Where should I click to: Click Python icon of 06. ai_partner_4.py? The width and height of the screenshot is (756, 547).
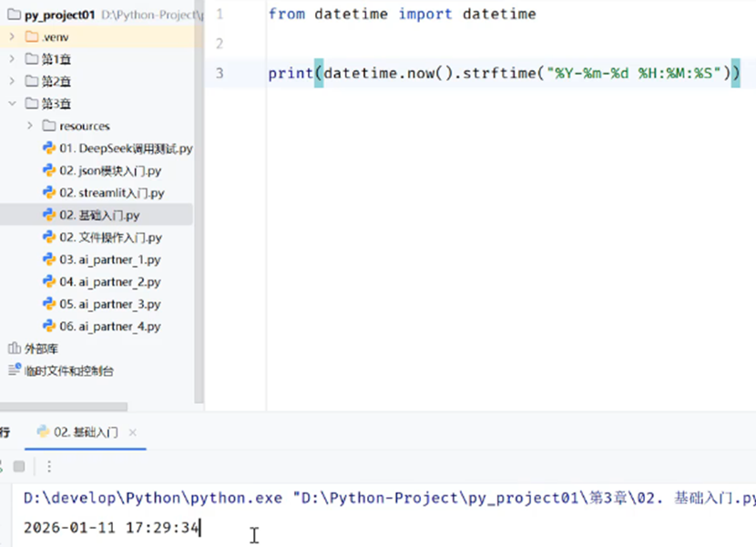pyautogui.click(x=48, y=326)
